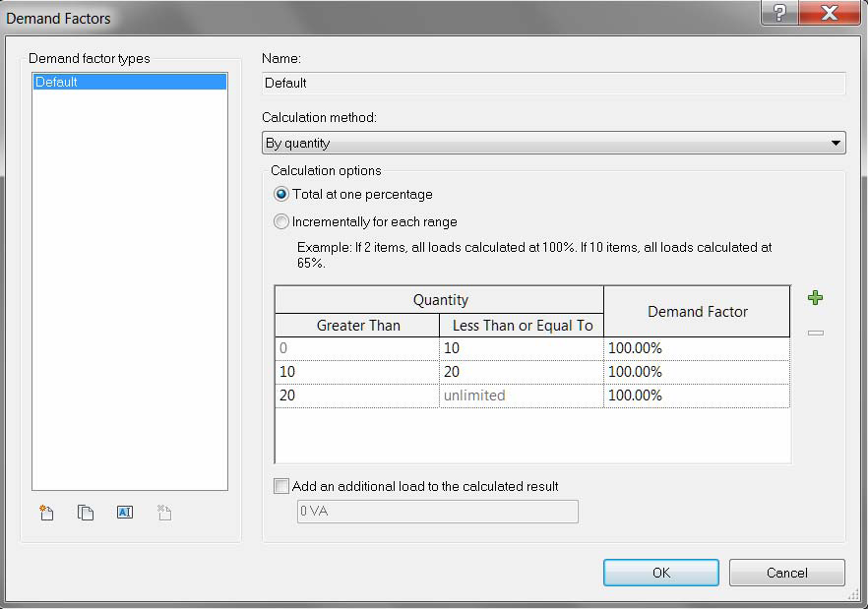This screenshot has height=609, width=868.
Task: Select Default in demand factor types list
Action: point(128,82)
